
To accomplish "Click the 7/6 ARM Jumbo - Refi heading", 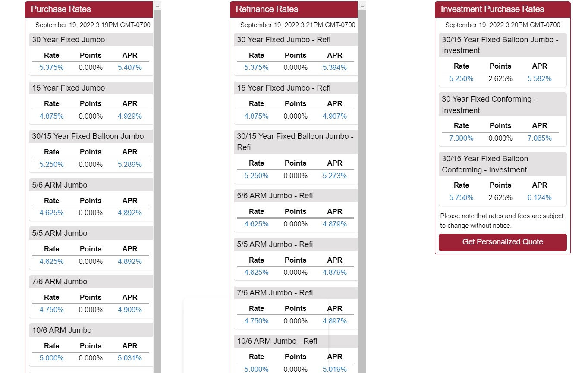I will click(x=275, y=293).
